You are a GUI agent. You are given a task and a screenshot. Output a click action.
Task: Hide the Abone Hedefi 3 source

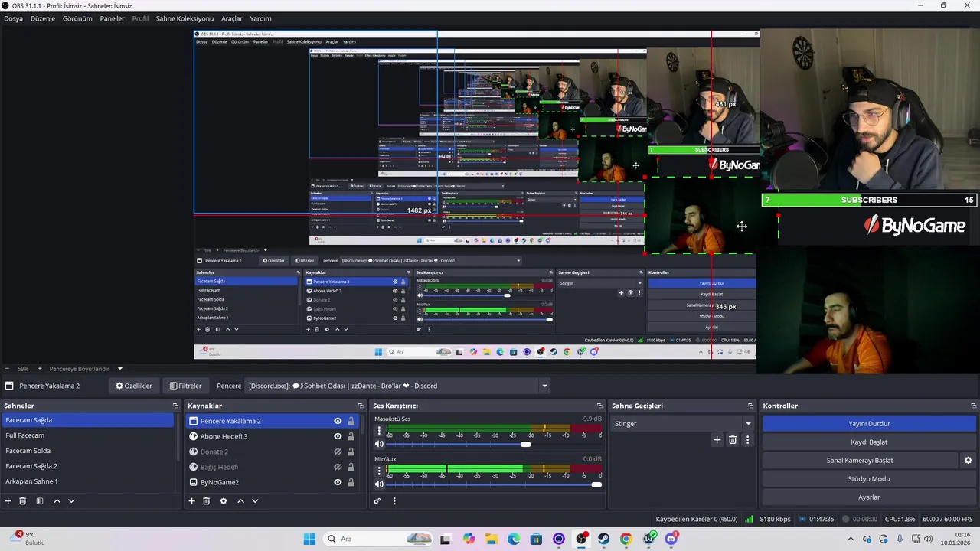coord(338,436)
